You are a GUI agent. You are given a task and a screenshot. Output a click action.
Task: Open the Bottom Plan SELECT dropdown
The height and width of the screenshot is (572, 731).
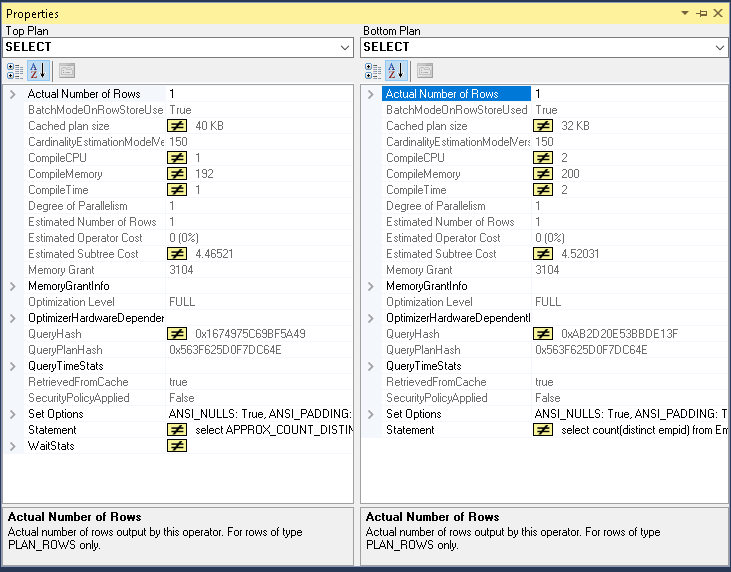click(720, 48)
